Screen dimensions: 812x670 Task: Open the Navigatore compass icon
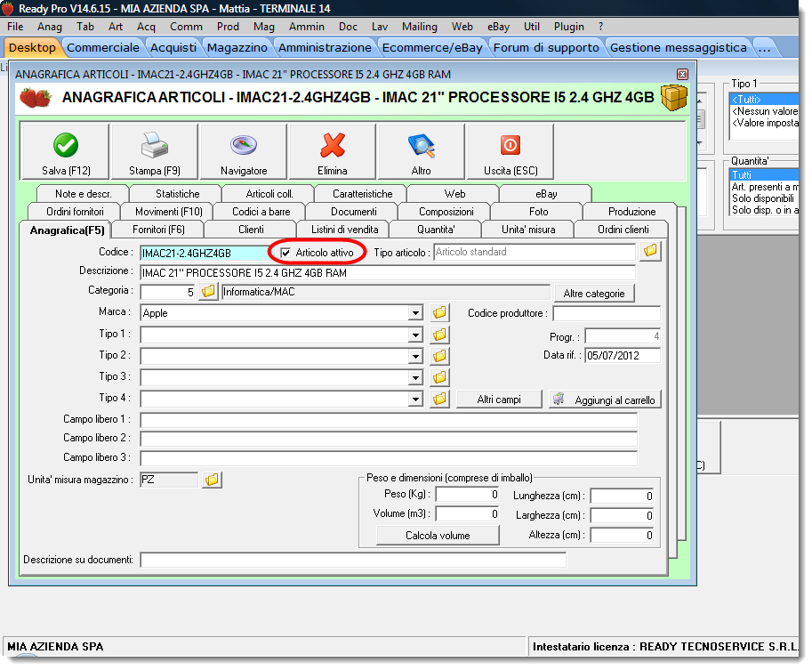(244, 145)
